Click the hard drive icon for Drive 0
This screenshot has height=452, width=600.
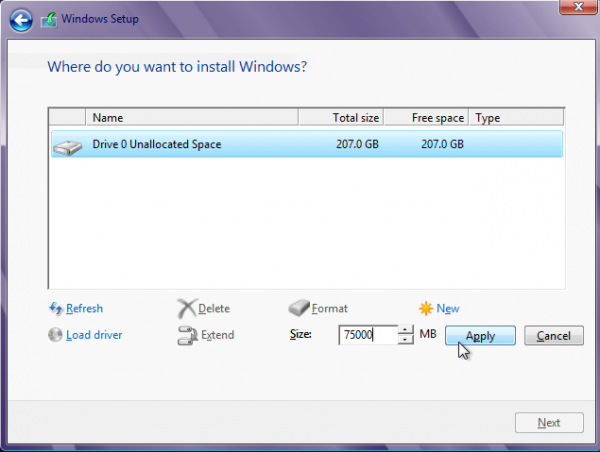67,148
